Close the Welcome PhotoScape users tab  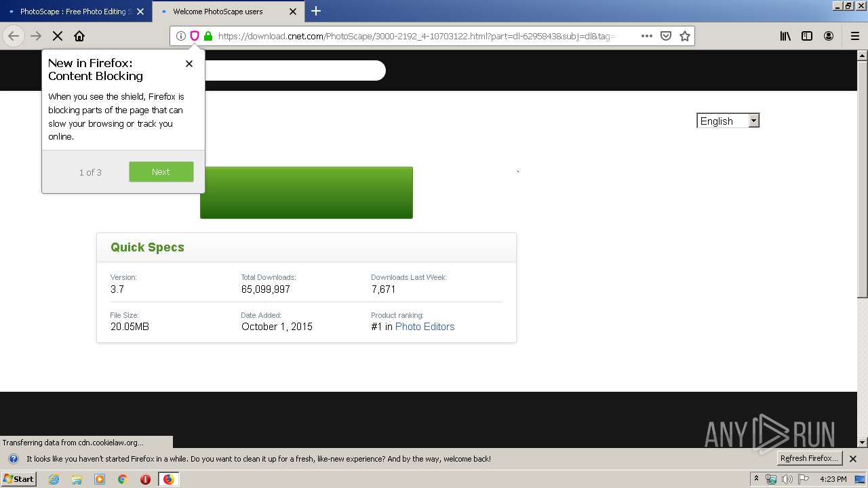coord(293,12)
